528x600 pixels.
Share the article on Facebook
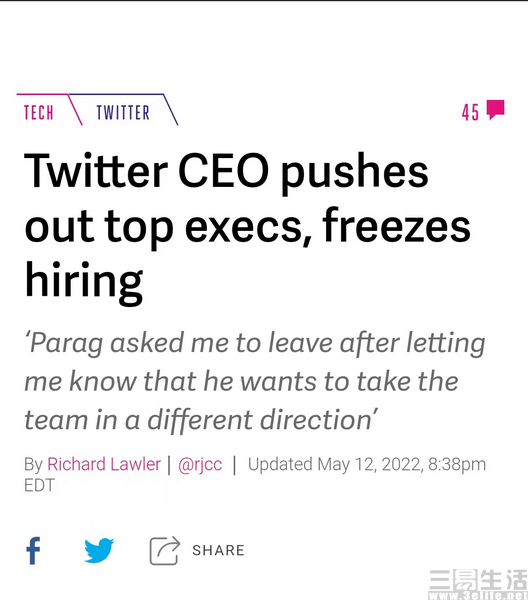[33, 551]
